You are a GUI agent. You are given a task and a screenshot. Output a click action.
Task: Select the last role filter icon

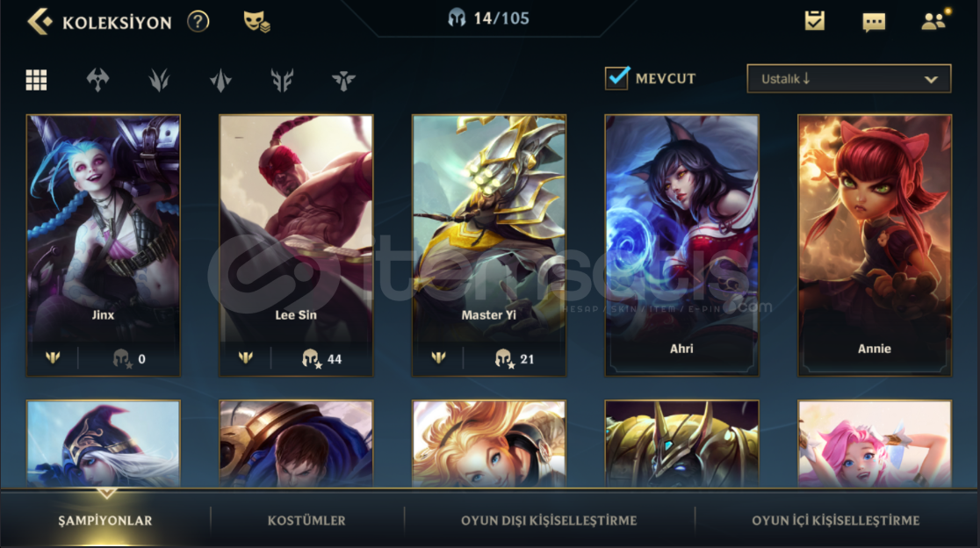pos(343,80)
